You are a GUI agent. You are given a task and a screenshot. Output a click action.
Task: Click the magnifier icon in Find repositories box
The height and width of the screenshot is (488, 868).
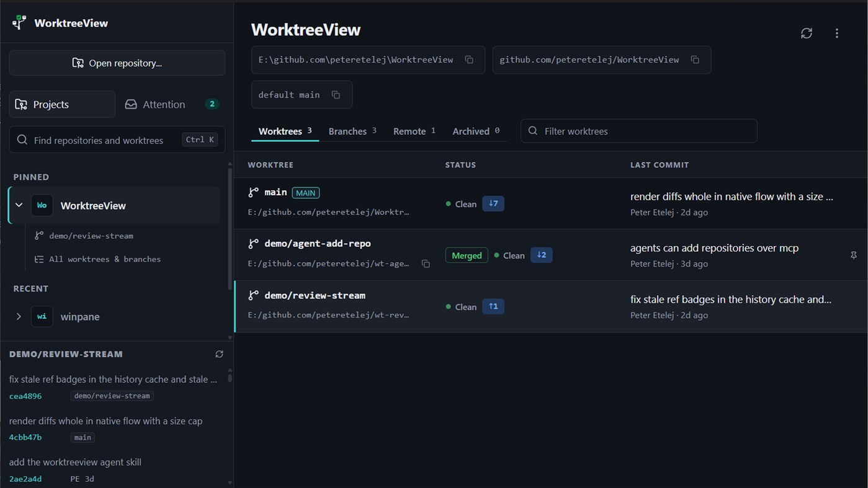click(x=22, y=140)
